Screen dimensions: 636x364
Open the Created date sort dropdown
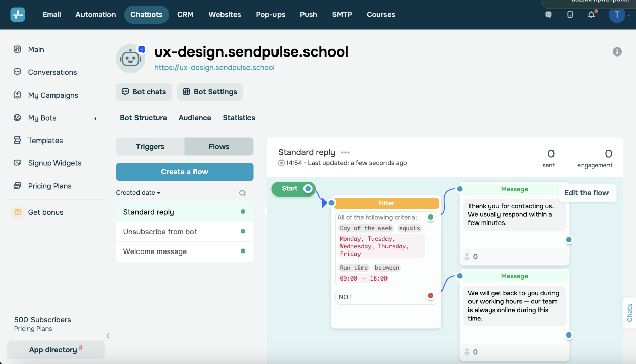[138, 193]
